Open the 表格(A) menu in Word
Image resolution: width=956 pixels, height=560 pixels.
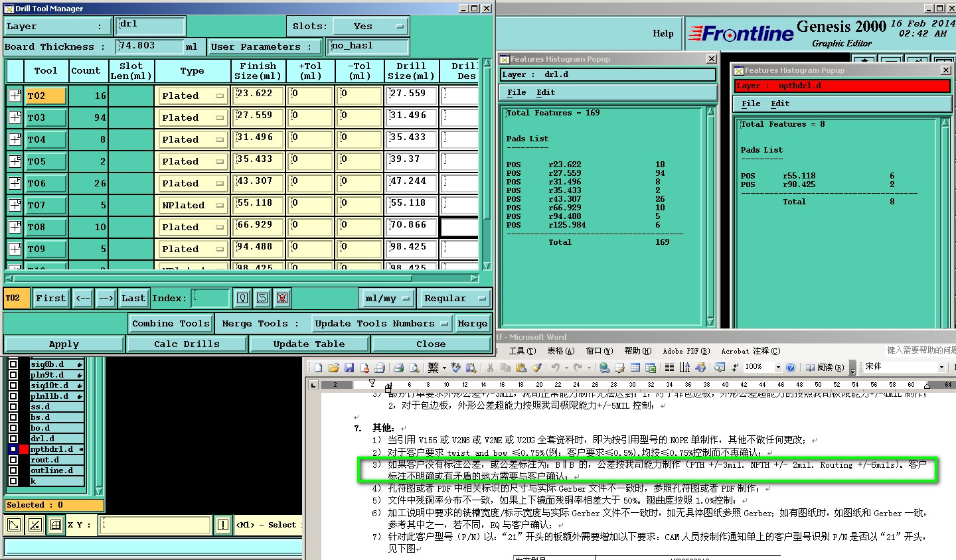pyautogui.click(x=560, y=351)
